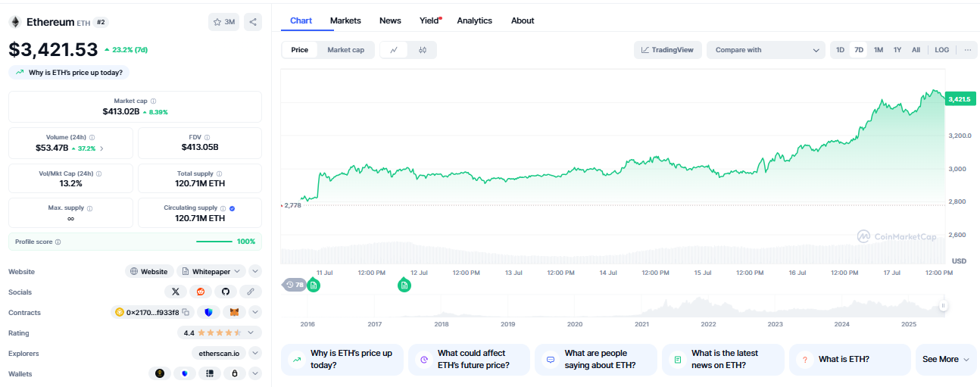
Task: Set chart range to 7D
Action: [859, 50]
